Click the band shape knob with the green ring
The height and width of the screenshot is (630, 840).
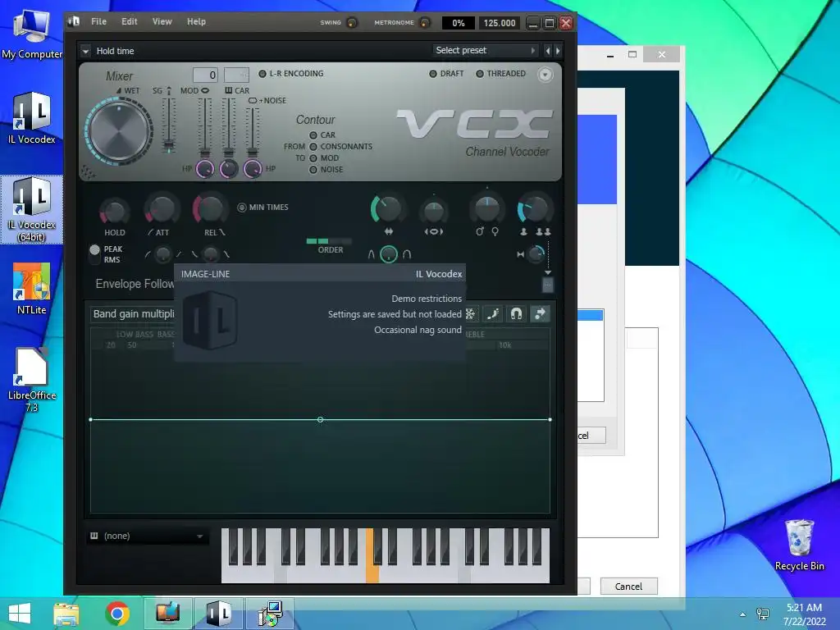coord(388,254)
